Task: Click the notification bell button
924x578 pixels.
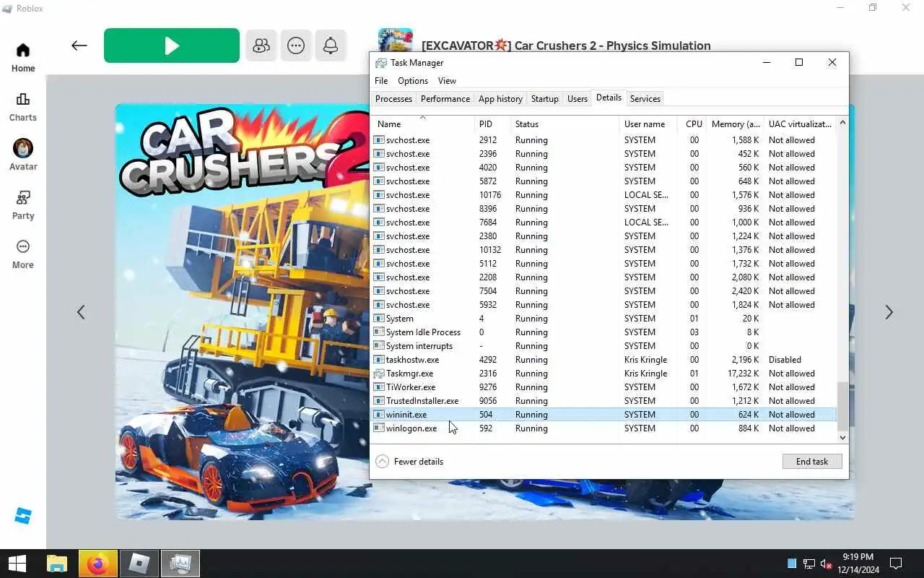Action: 331,46
